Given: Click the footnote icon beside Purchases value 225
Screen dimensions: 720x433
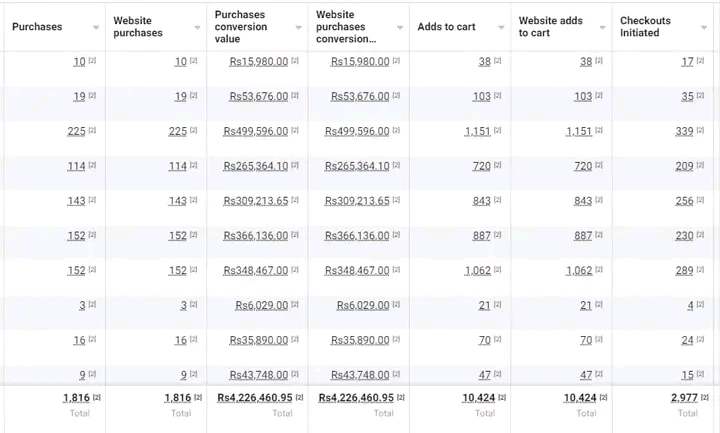Looking at the screenshot, I should pos(93,130).
